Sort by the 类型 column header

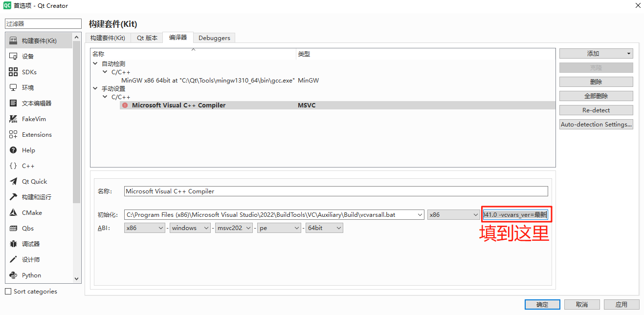pyautogui.click(x=426, y=54)
